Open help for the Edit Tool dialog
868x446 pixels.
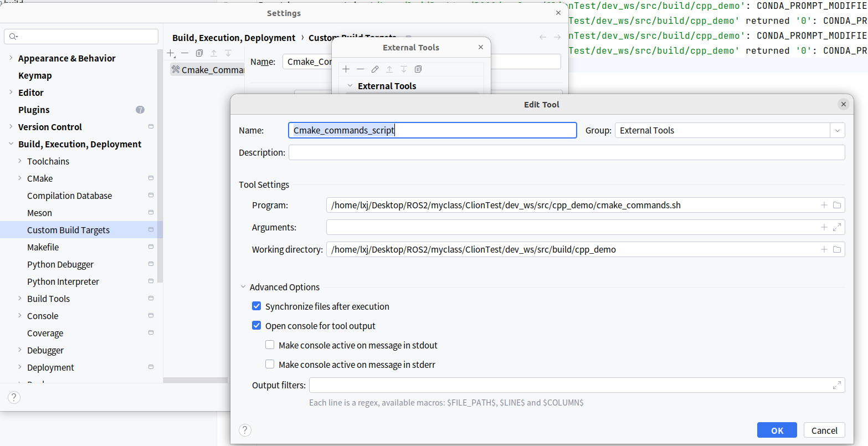point(245,430)
